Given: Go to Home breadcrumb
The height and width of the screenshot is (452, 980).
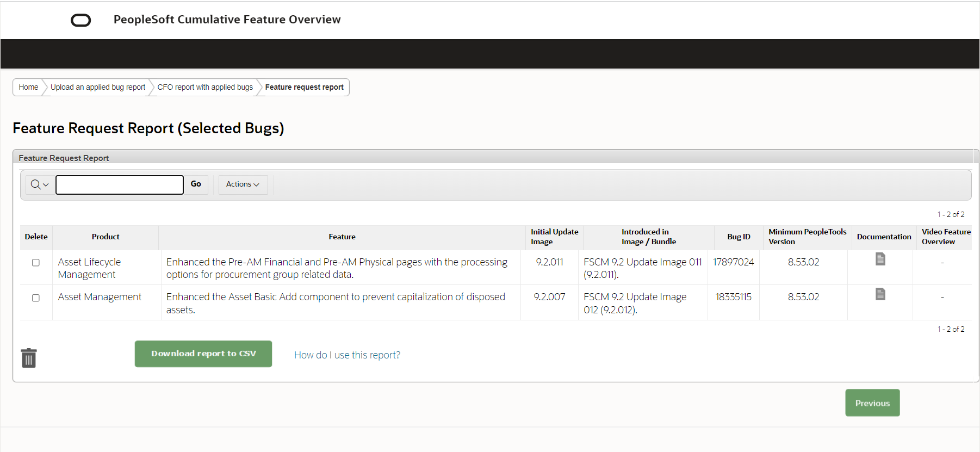Looking at the screenshot, I should (x=28, y=87).
